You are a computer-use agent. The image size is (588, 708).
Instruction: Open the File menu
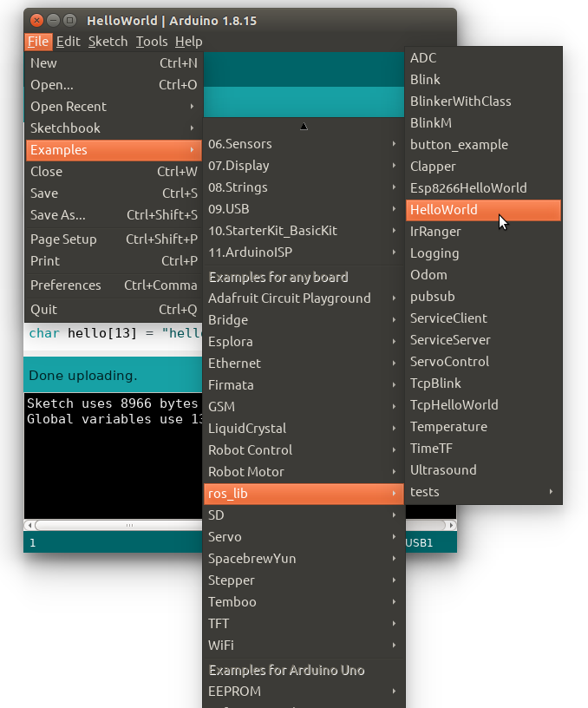(x=38, y=42)
